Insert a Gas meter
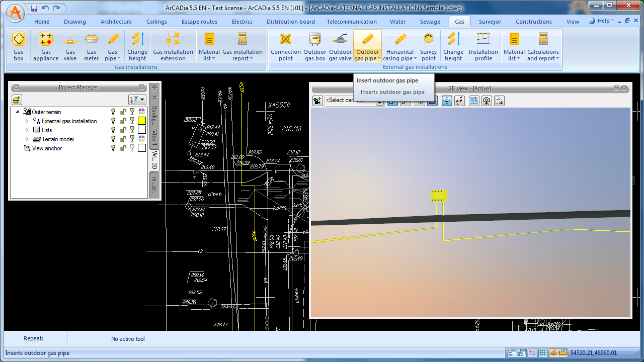The width and height of the screenshot is (644, 362). (91, 39)
